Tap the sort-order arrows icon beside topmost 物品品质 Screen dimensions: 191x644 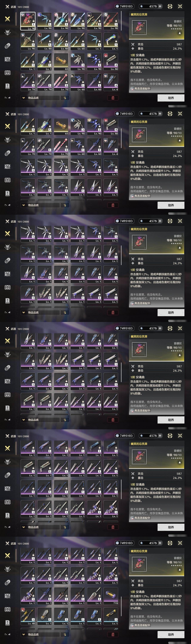(x=65, y=98)
